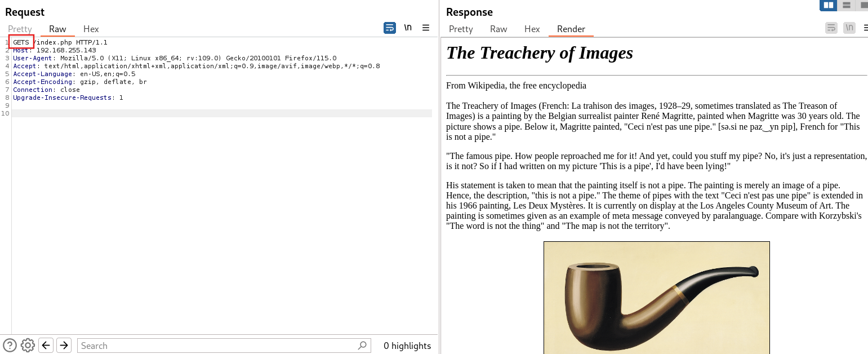Viewport: 868px width, 354px height.
Task: Toggle the \n button in the Response panel
Action: [x=849, y=28]
